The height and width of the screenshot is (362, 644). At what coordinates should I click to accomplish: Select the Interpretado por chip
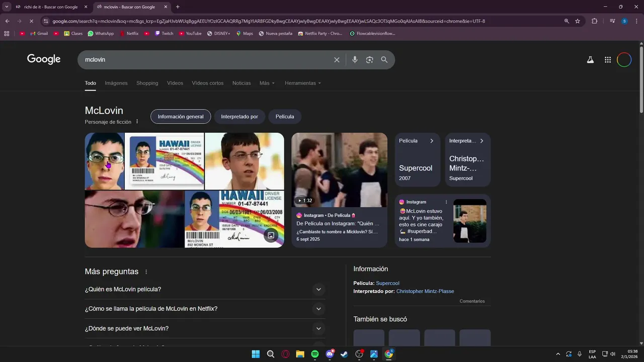coord(239,117)
